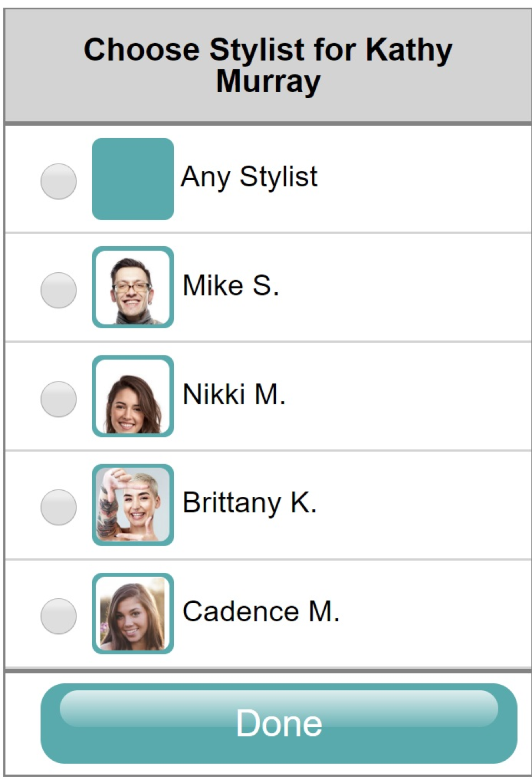Click the 'Mike S.' name label

231,286
